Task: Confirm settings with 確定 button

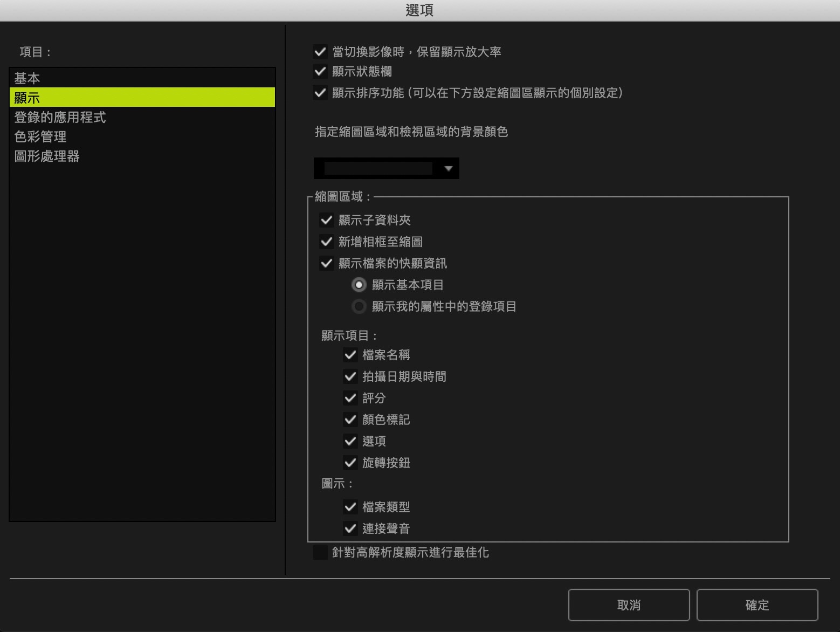Action: [x=757, y=605]
